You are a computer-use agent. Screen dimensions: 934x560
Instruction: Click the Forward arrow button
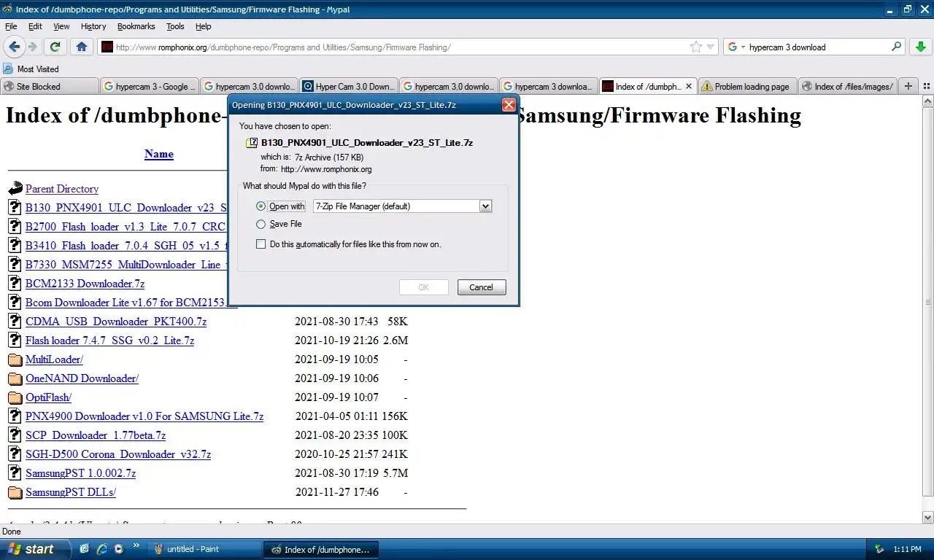pyautogui.click(x=33, y=47)
